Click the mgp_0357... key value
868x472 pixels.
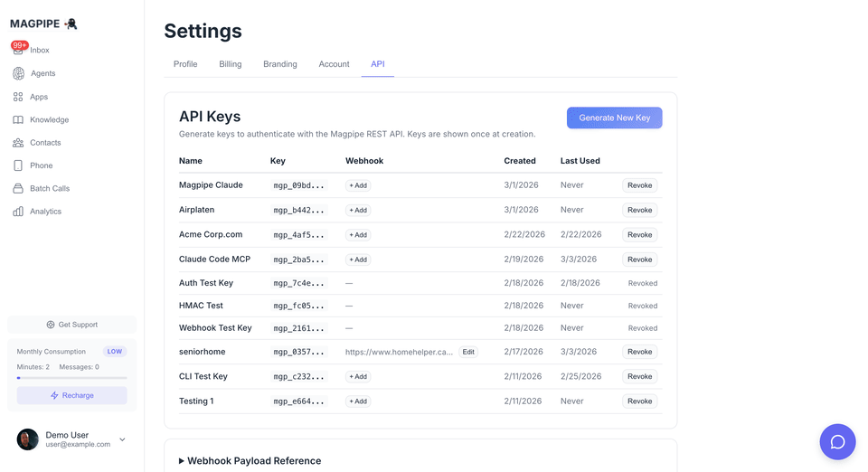click(x=299, y=352)
